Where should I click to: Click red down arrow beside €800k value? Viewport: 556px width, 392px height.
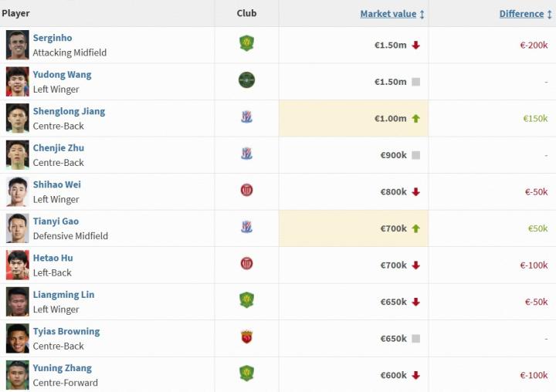(x=415, y=192)
